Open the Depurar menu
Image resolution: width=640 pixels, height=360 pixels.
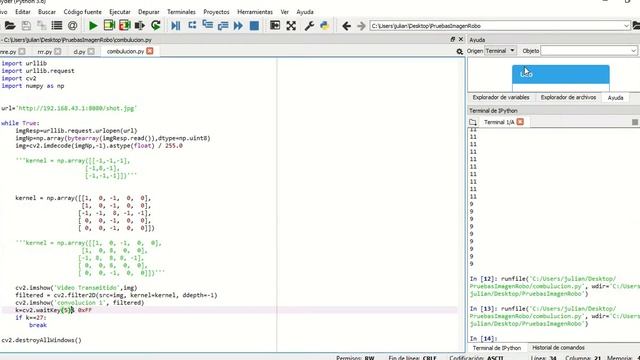coord(149,12)
